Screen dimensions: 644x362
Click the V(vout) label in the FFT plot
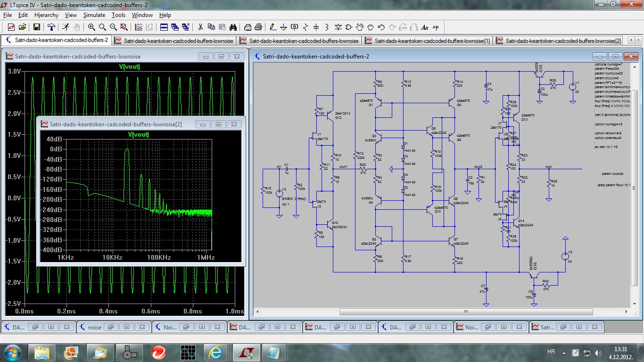pos(139,134)
